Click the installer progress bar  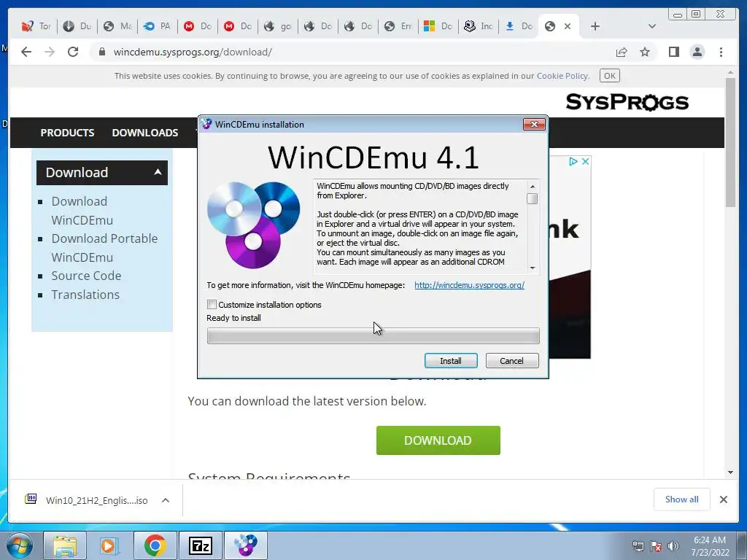pyautogui.click(x=373, y=336)
